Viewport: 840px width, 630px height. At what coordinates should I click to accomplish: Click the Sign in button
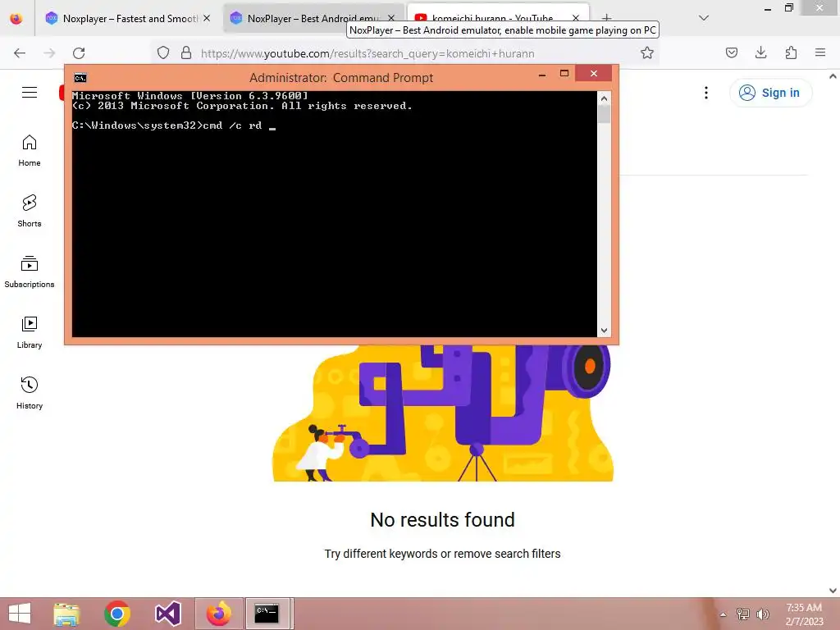pyautogui.click(x=770, y=93)
